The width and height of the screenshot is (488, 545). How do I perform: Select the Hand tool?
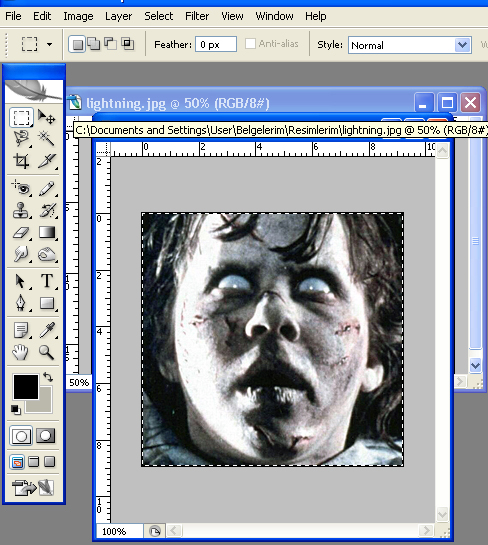tap(21, 352)
